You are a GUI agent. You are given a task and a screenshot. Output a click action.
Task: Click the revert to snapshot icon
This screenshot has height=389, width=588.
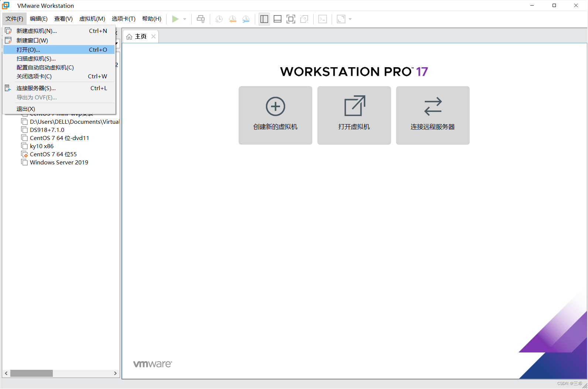point(232,19)
